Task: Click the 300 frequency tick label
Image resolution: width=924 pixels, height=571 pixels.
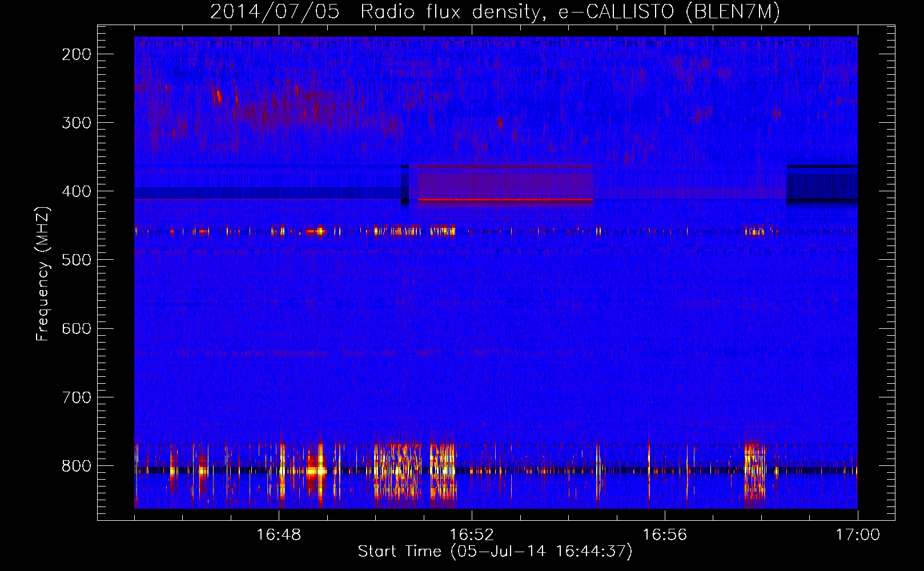Action: point(77,123)
